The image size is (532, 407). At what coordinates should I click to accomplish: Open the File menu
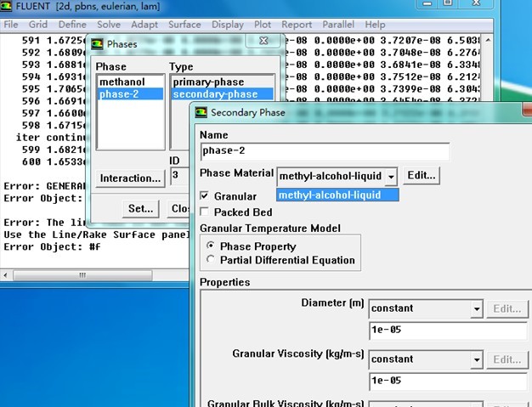click(x=11, y=25)
